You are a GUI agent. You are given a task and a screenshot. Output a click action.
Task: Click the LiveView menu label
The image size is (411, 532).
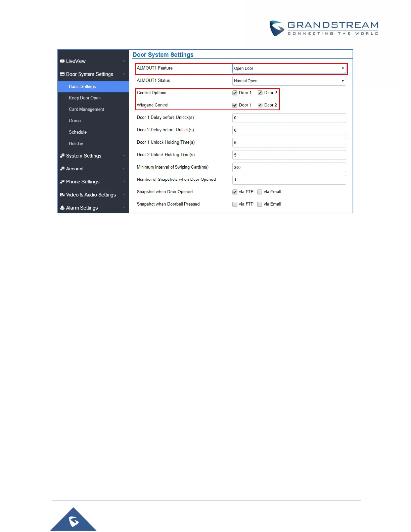76,61
